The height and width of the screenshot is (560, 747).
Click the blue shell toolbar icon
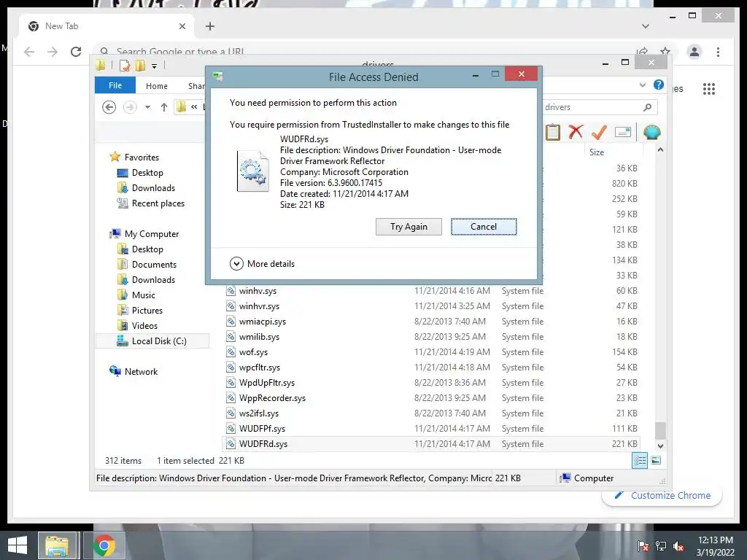pyautogui.click(x=651, y=132)
